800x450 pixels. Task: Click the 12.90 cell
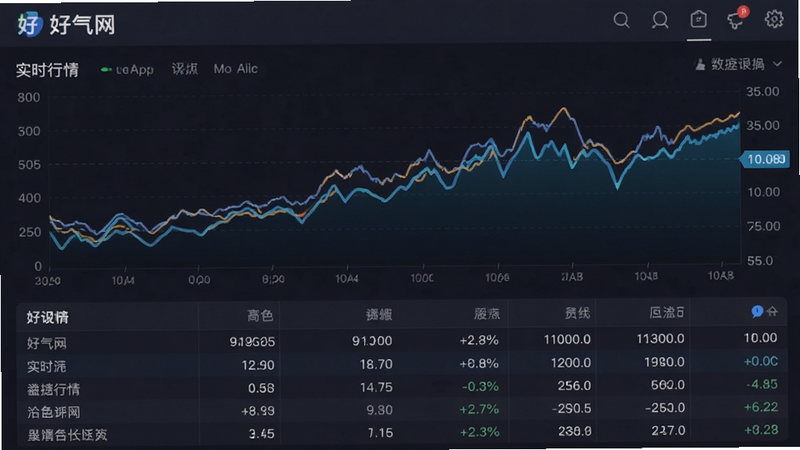point(258,365)
